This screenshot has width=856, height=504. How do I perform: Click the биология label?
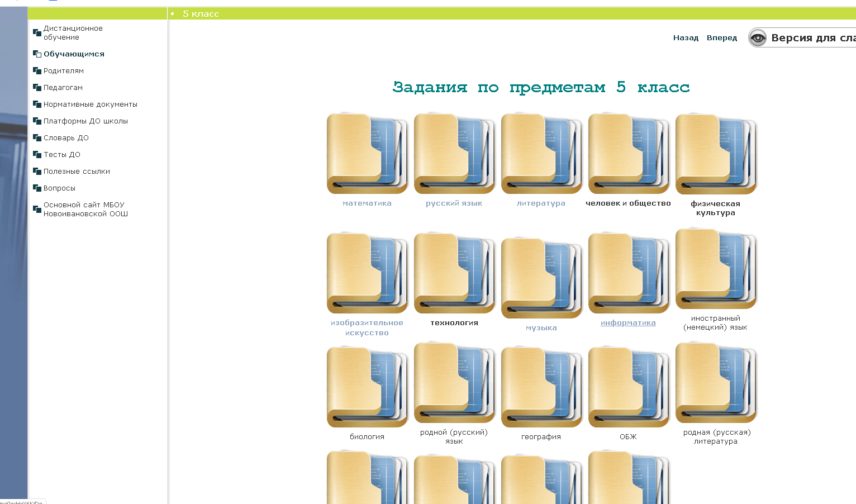367,437
